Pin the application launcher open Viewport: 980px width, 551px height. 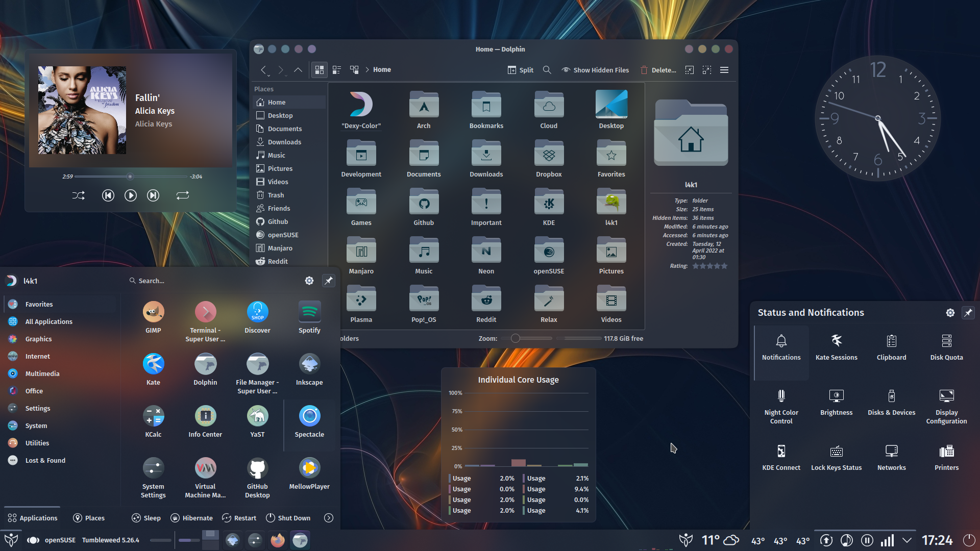329,281
